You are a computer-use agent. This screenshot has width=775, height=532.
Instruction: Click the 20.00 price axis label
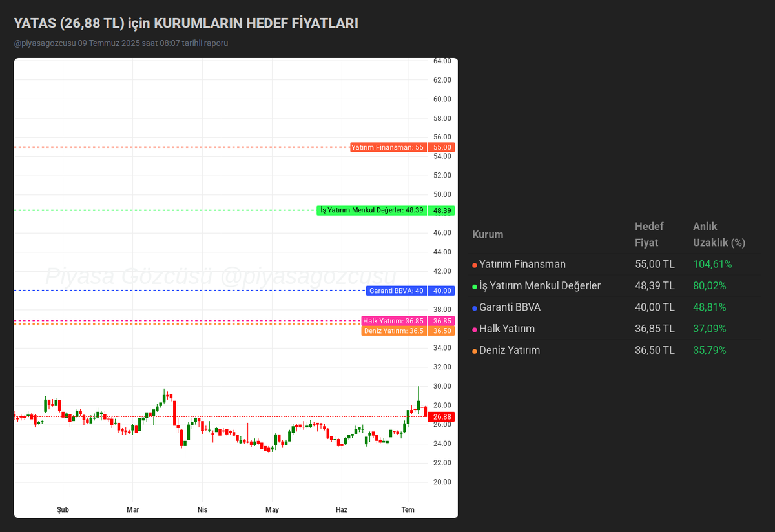pos(442,482)
